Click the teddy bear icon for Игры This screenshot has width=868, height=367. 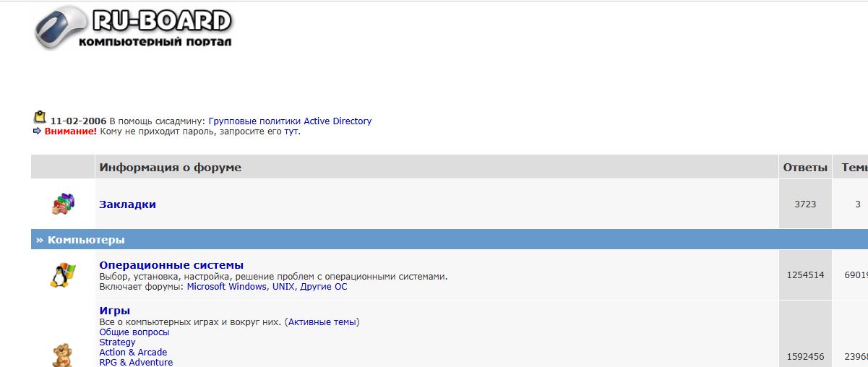(x=63, y=356)
